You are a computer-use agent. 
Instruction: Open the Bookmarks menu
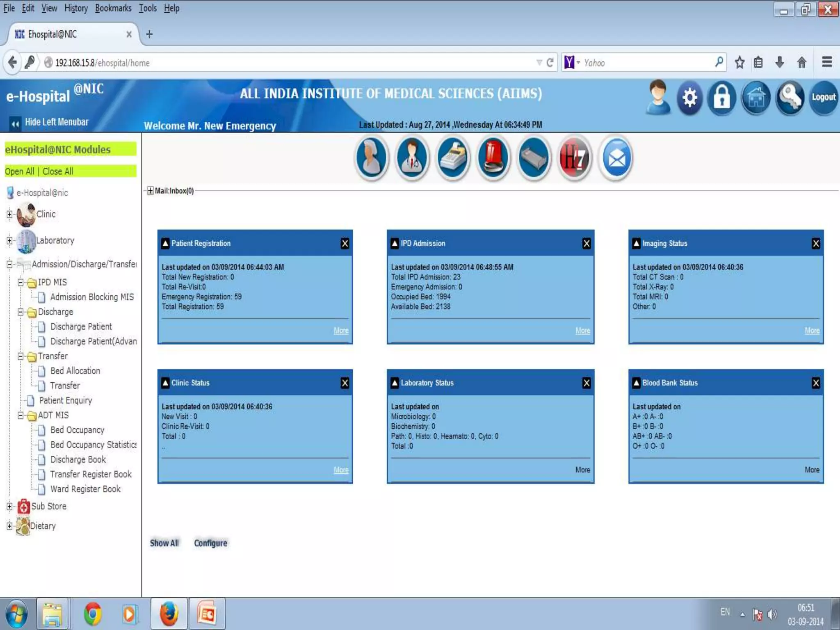pyautogui.click(x=113, y=8)
